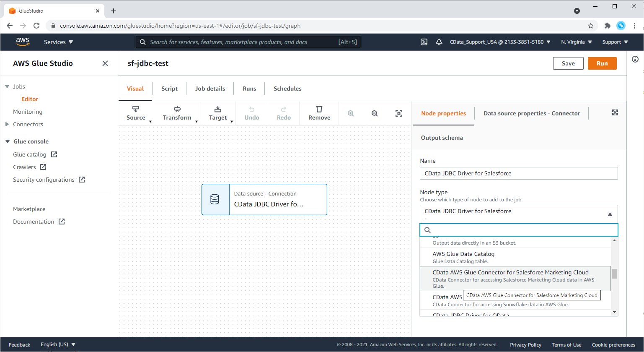Viewport: 644px width, 352px height.
Task: Switch to the Script tab
Action: pyautogui.click(x=169, y=89)
